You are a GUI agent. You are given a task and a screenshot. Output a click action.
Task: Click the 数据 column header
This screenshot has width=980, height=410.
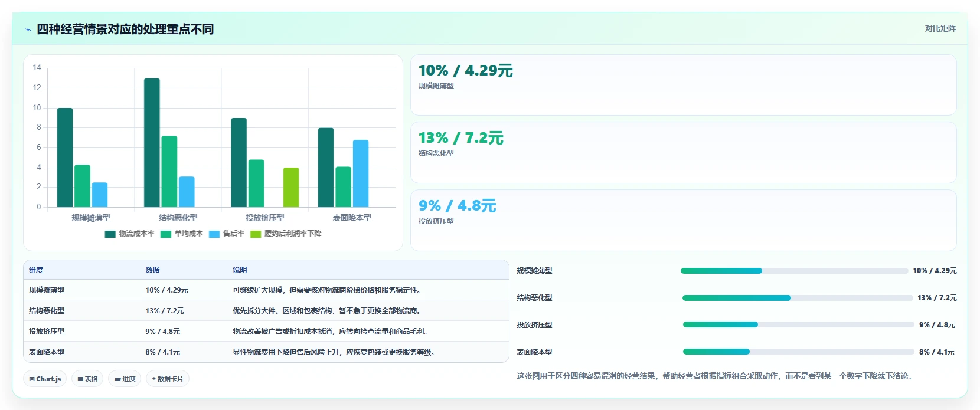tap(152, 270)
